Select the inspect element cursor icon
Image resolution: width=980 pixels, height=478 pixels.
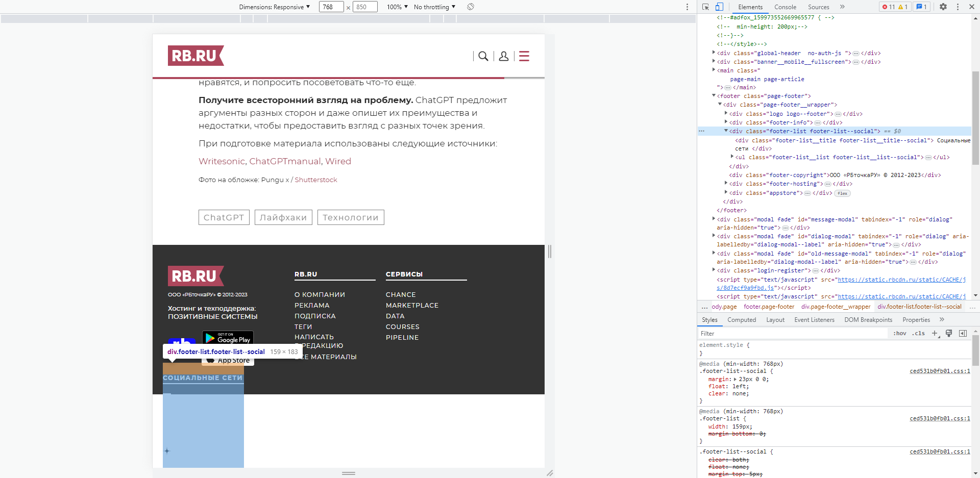(706, 7)
